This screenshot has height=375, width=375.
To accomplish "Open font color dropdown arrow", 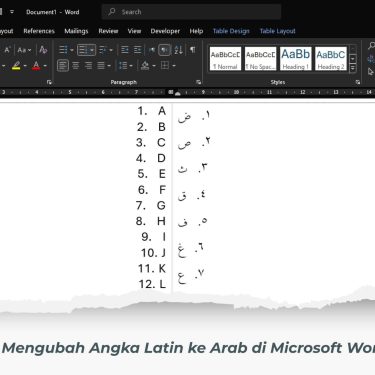I will tap(45, 66).
